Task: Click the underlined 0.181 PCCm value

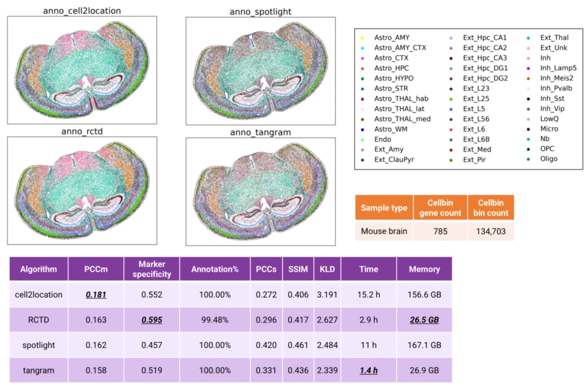Action: pyautogui.click(x=96, y=295)
